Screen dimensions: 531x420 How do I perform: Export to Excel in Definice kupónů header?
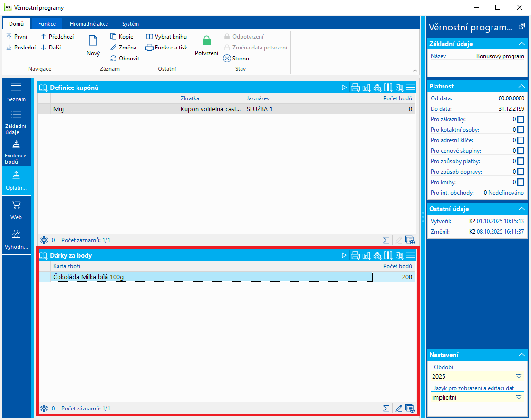400,88
